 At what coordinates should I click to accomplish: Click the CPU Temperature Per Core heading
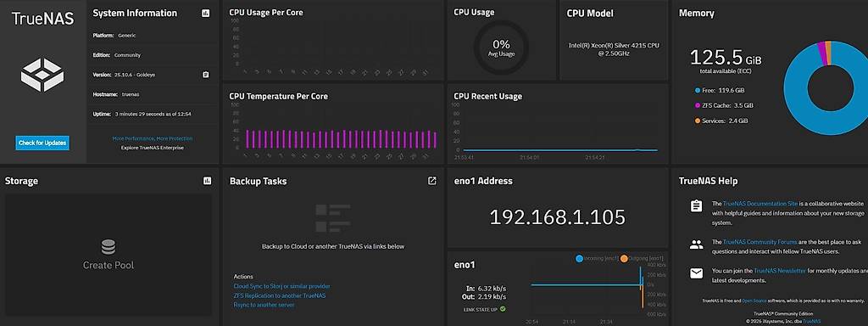[x=278, y=97]
